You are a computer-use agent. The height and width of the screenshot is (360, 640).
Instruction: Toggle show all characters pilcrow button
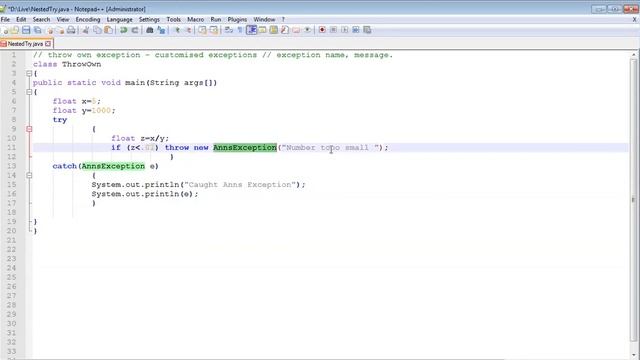pyautogui.click(x=240, y=30)
